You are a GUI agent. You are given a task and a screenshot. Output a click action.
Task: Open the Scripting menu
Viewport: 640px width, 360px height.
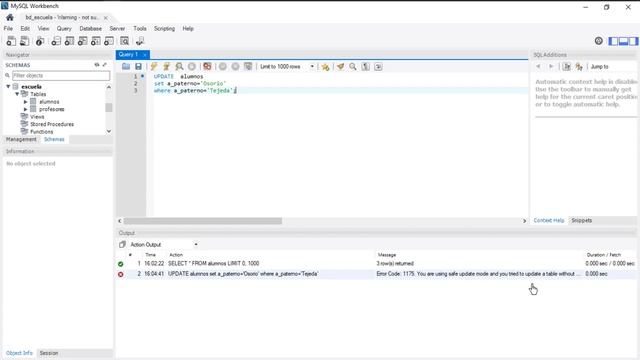[164, 29]
